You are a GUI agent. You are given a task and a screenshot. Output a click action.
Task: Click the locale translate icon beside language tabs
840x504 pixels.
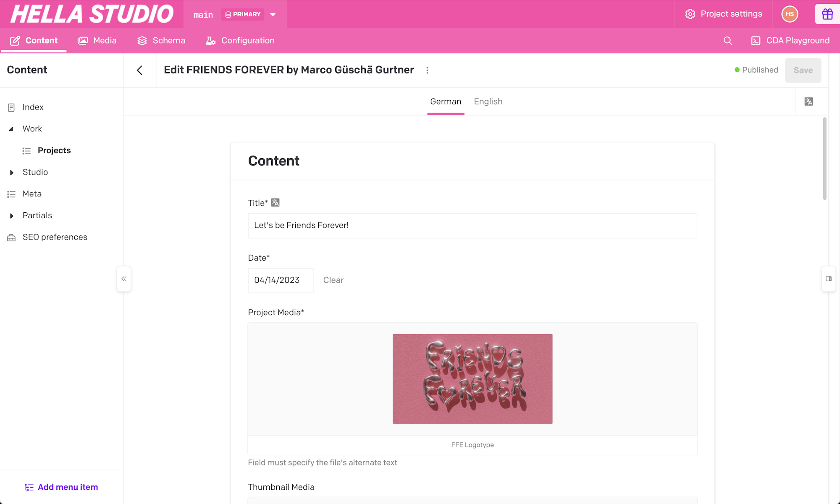[808, 102]
